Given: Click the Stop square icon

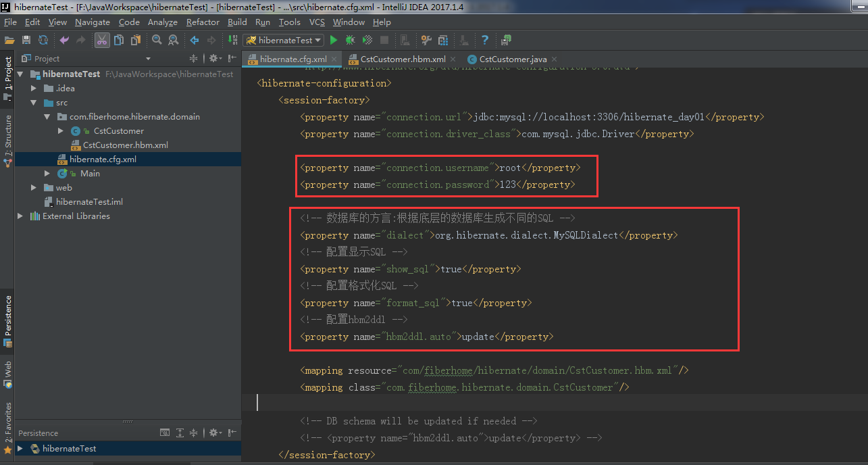Looking at the screenshot, I should click(384, 41).
